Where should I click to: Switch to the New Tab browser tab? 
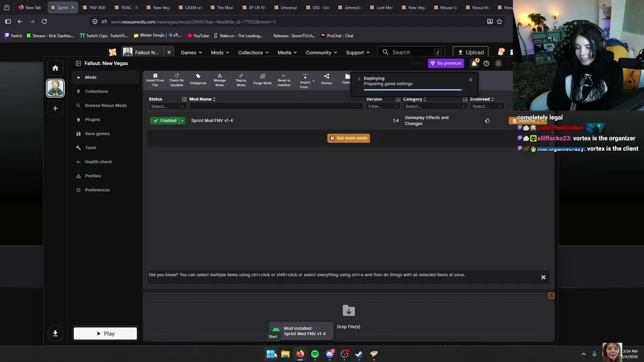click(30, 8)
